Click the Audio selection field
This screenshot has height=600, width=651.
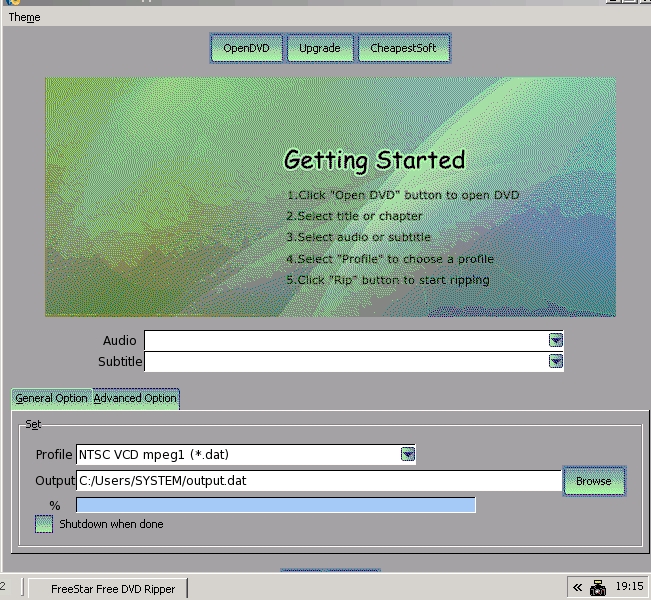345,340
